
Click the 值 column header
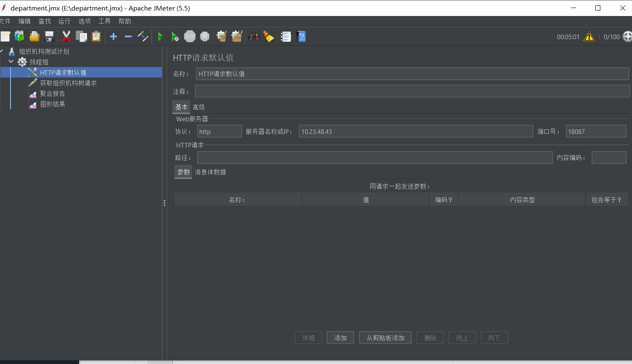tap(366, 200)
